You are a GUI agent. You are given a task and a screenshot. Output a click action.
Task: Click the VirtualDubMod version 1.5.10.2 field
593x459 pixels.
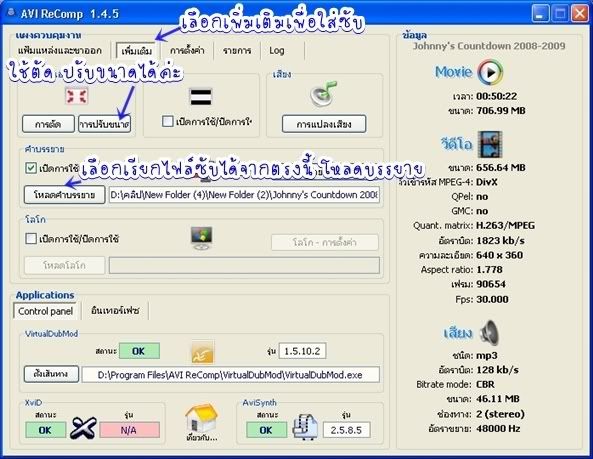click(302, 351)
